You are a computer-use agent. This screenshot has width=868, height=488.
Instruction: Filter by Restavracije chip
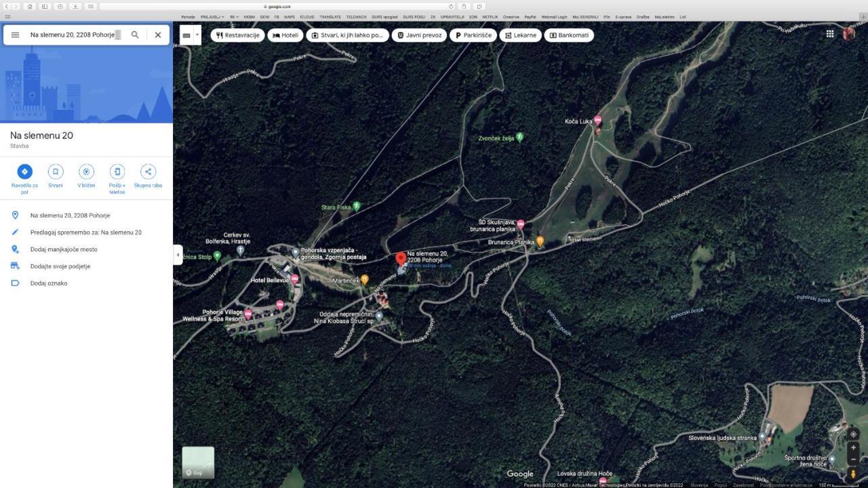coord(237,35)
